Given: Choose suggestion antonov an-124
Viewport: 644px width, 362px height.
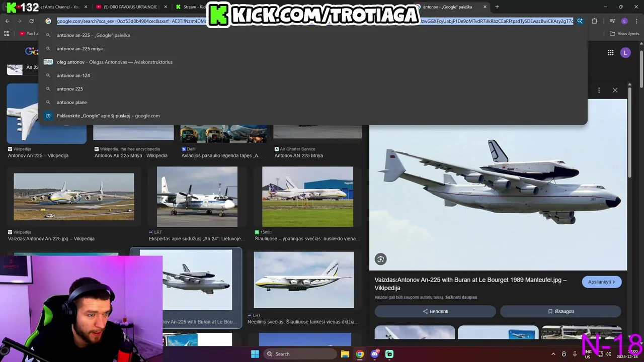Looking at the screenshot, I should [x=312, y=75].
